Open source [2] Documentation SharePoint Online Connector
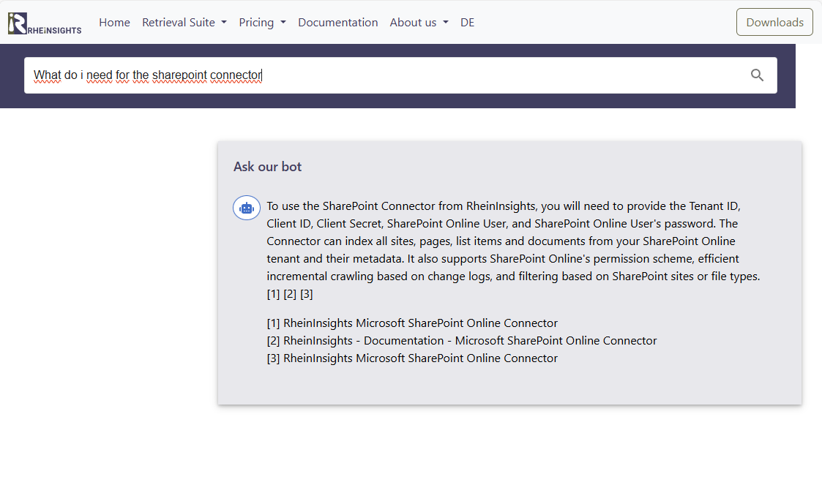822x504 pixels. (x=461, y=341)
